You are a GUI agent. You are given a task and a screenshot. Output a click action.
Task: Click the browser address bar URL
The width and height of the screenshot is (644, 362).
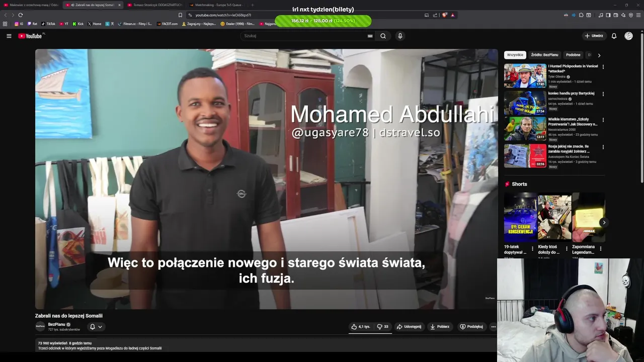[223, 15]
